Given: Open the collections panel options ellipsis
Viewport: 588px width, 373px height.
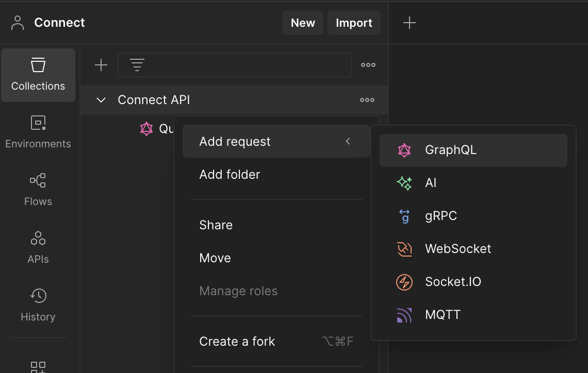Looking at the screenshot, I should point(368,65).
